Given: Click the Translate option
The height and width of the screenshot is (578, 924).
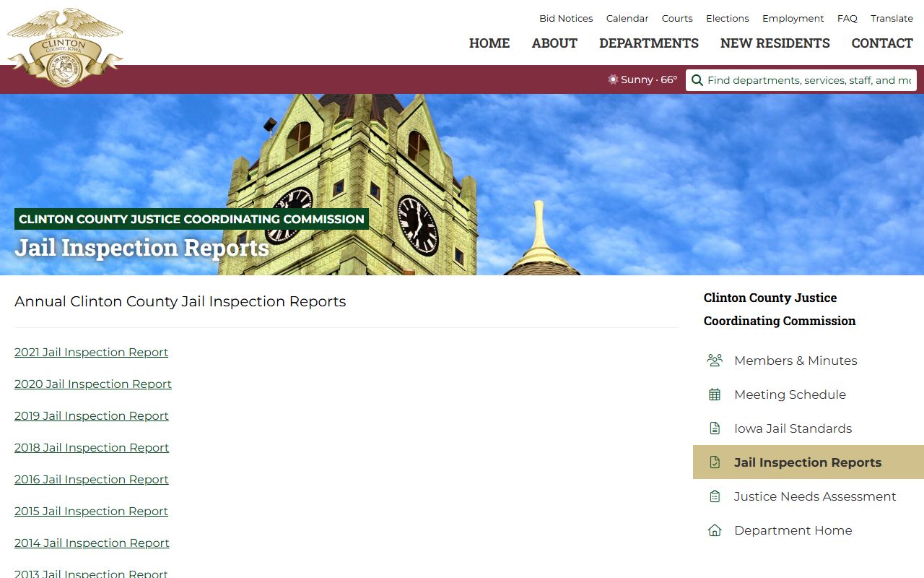Looking at the screenshot, I should [892, 19].
